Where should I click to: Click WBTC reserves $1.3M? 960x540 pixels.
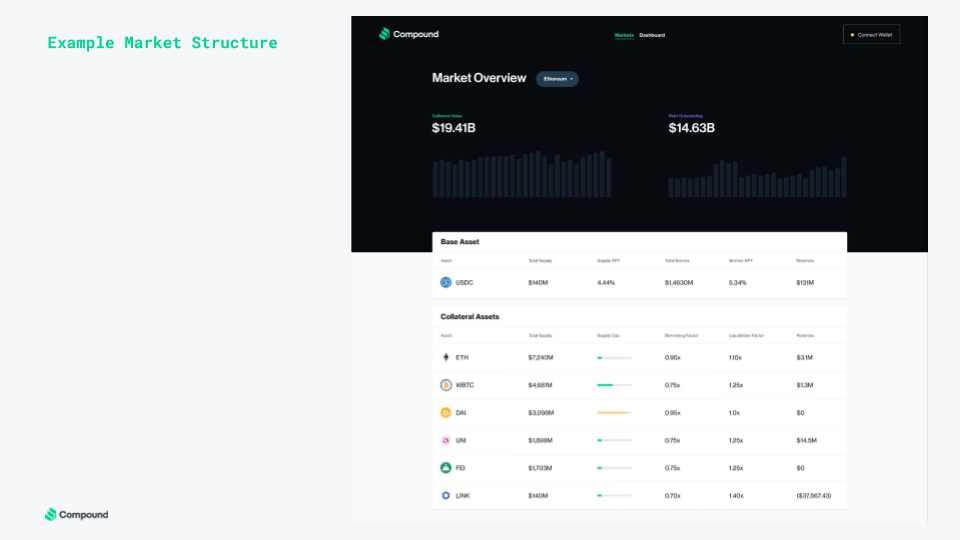(x=804, y=385)
